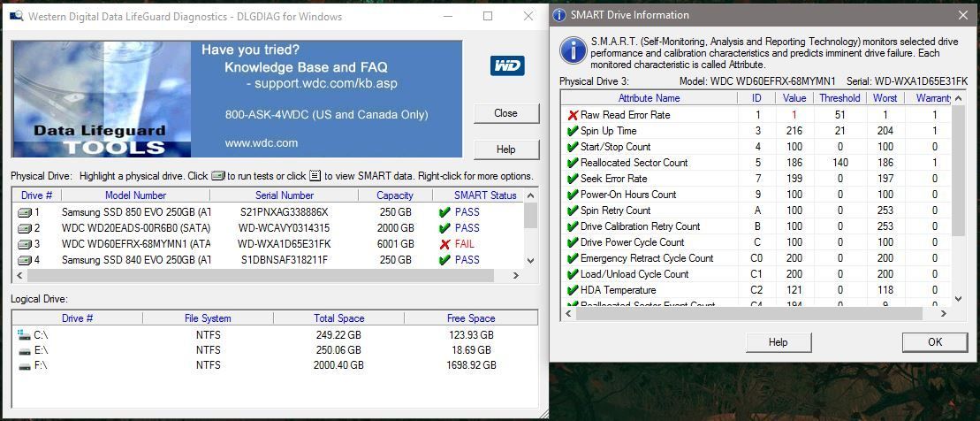980x421 pixels.
Task: Close the SMART Drive Information dialog
Action: tap(963, 15)
